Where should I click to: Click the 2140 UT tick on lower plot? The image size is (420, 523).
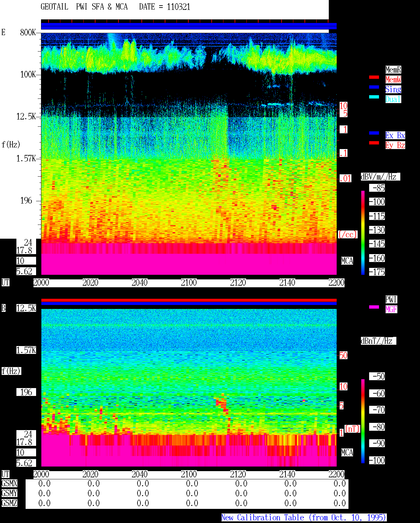287,474
